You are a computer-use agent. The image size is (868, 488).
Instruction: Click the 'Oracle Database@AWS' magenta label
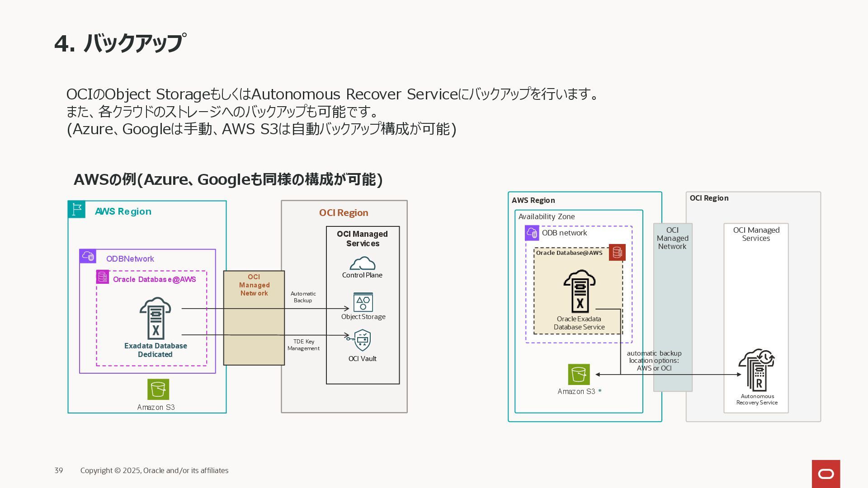tap(155, 280)
